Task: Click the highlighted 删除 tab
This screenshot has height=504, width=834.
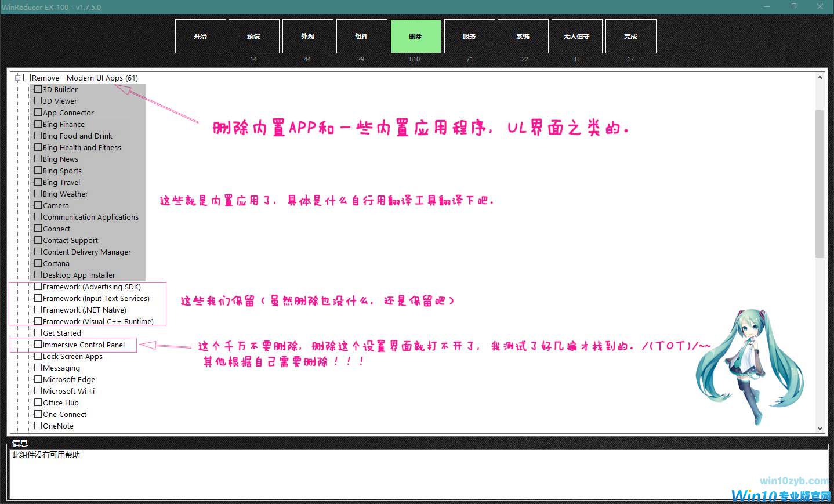Action: tap(416, 36)
